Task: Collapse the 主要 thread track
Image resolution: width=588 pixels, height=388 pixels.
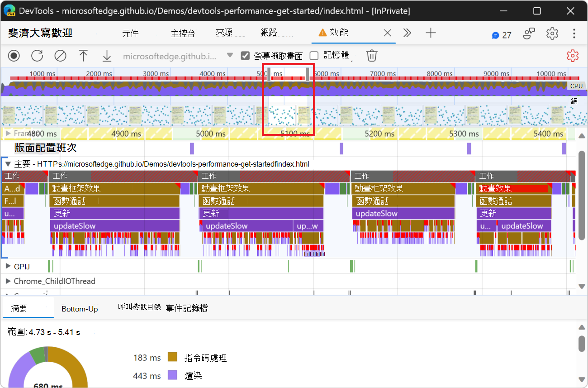Action: pos(8,164)
